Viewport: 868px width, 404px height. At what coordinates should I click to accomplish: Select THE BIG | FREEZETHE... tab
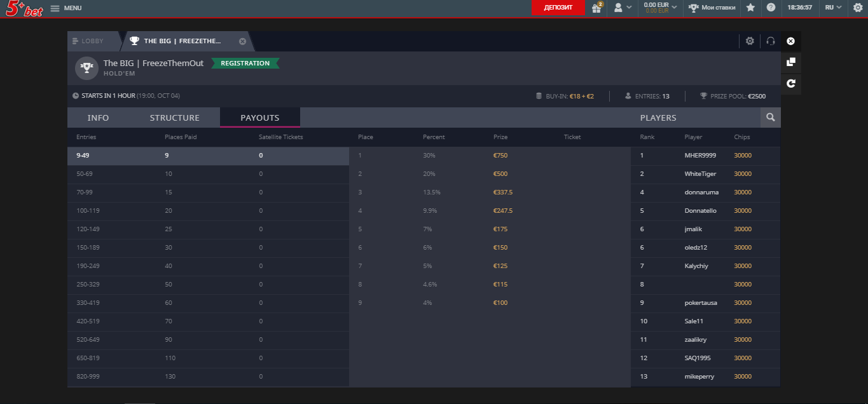coord(183,41)
